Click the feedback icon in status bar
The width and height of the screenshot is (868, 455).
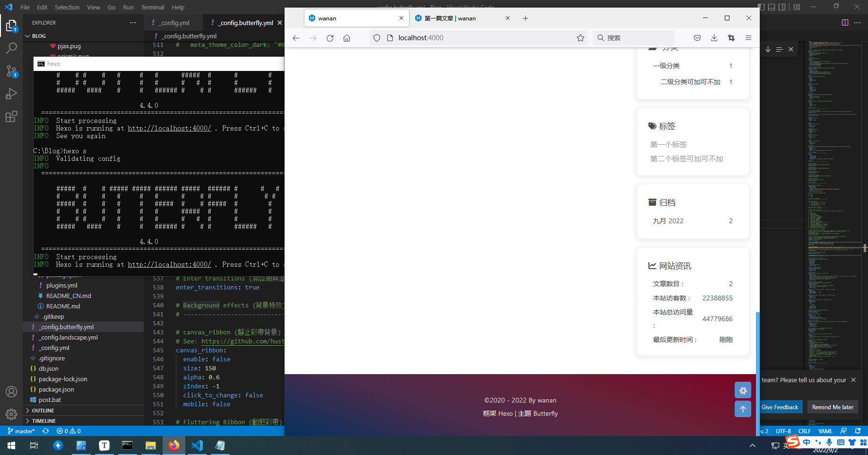coord(844,431)
